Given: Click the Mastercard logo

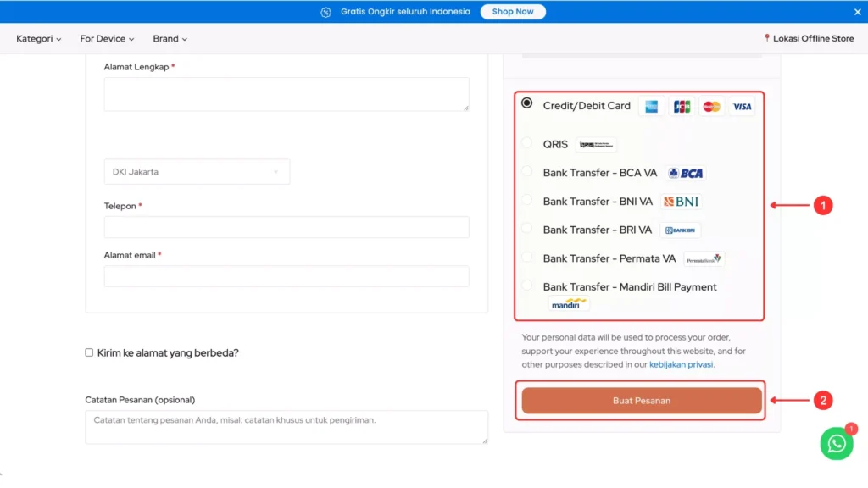Looking at the screenshot, I should pyautogui.click(x=711, y=106).
